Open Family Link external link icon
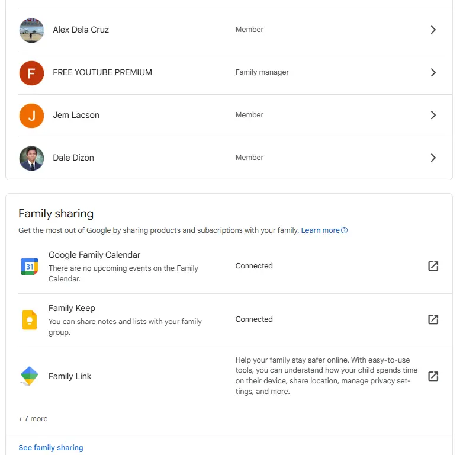The image size is (476, 455). click(x=433, y=376)
